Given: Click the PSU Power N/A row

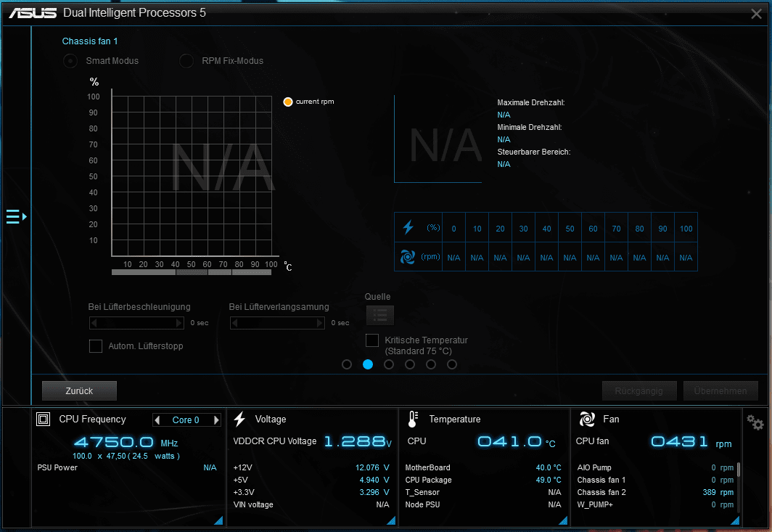Looking at the screenshot, I should (127, 467).
